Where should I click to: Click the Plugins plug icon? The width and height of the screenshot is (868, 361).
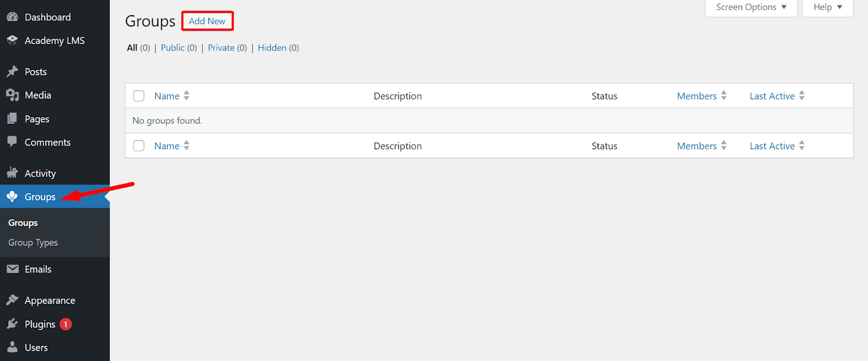coord(12,324)
